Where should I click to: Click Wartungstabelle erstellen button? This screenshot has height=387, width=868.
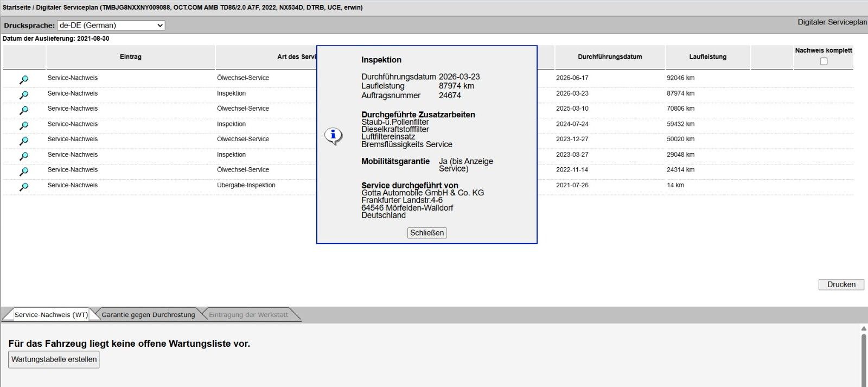(x=54, y=359)
